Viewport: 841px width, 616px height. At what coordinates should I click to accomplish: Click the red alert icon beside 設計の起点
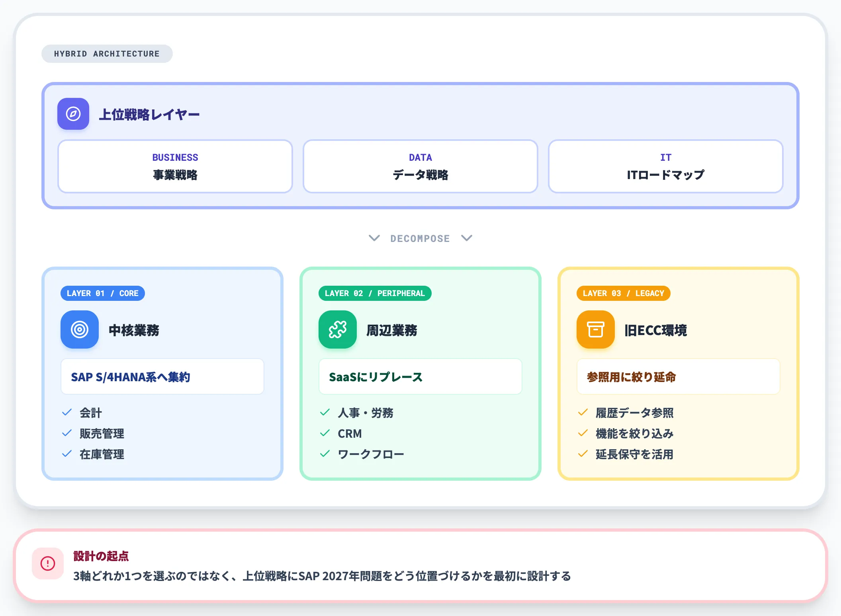[48, 563]
